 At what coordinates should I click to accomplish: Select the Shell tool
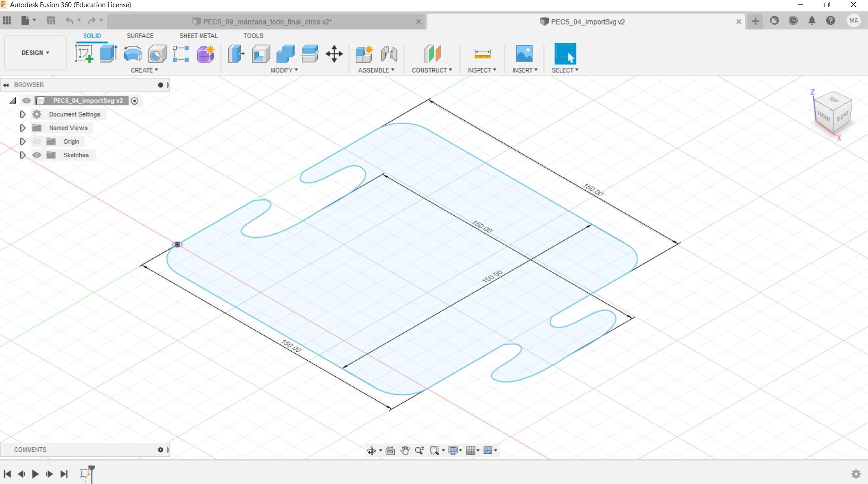coord(261,53)
